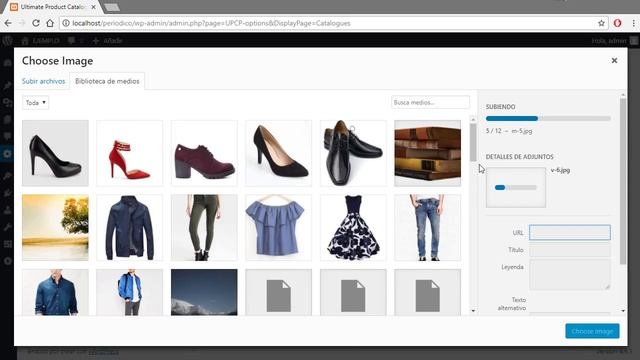Click the media grid scrollbar down arrow
The image size is (640, 360).
click(x=473, y=311)
